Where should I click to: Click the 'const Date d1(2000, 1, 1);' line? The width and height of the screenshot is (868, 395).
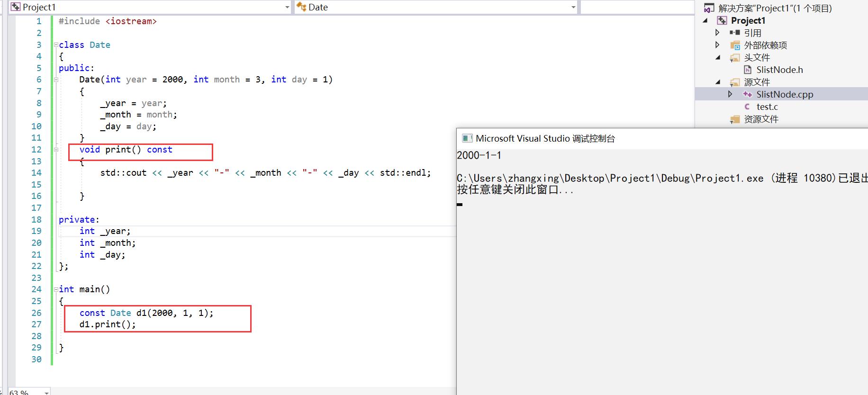pos(146,313)
